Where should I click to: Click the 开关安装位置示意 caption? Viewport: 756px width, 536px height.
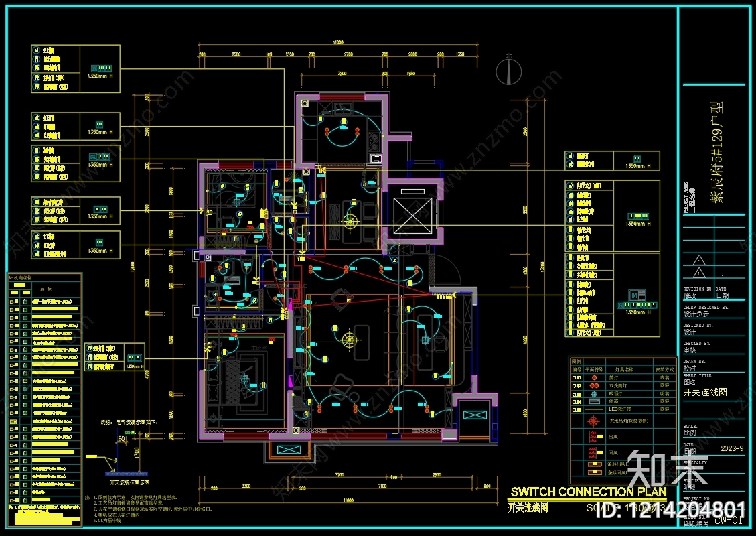point(129,482)
